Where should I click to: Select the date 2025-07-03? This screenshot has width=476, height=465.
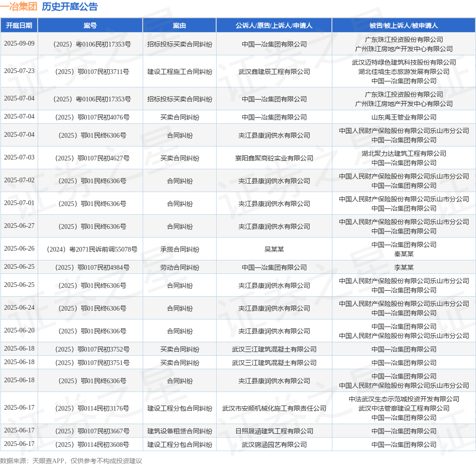tap(19, 157)
